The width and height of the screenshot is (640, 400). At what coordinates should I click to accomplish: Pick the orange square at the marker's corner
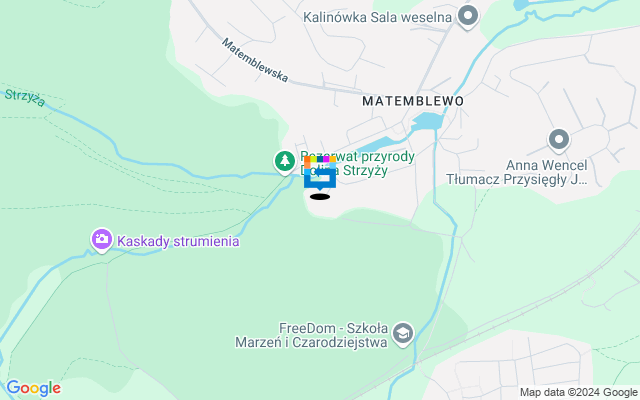(x=307, y=159)
